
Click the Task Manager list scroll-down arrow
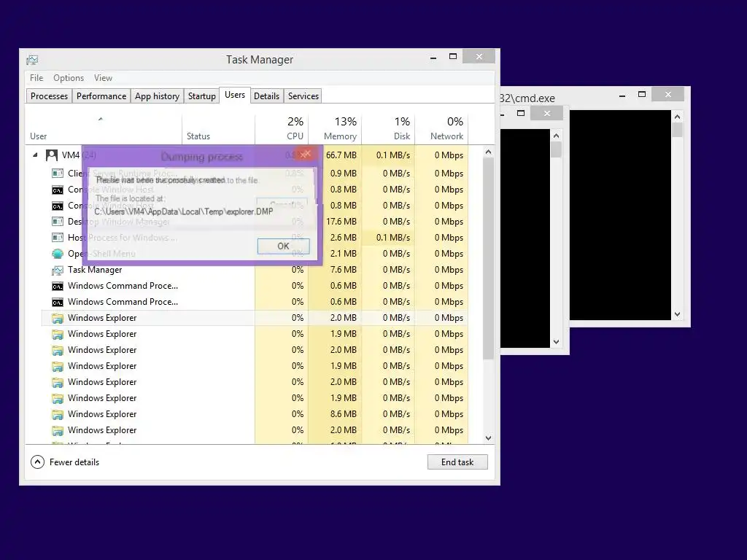tap(488, 438)
